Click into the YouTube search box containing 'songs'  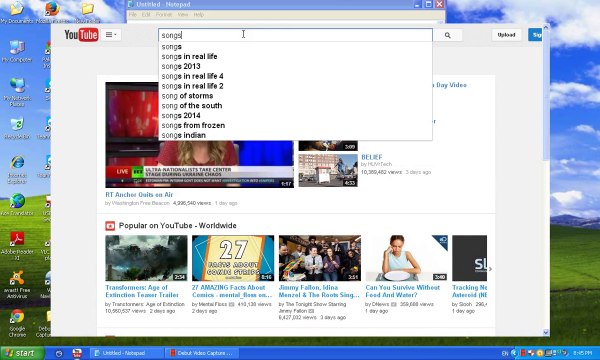pos(295,35)
